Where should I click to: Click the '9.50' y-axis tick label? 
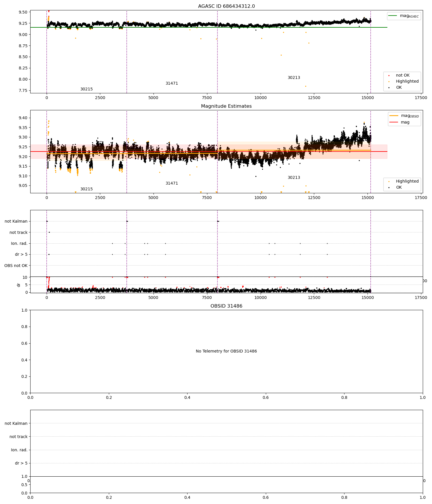coord(23,12)
